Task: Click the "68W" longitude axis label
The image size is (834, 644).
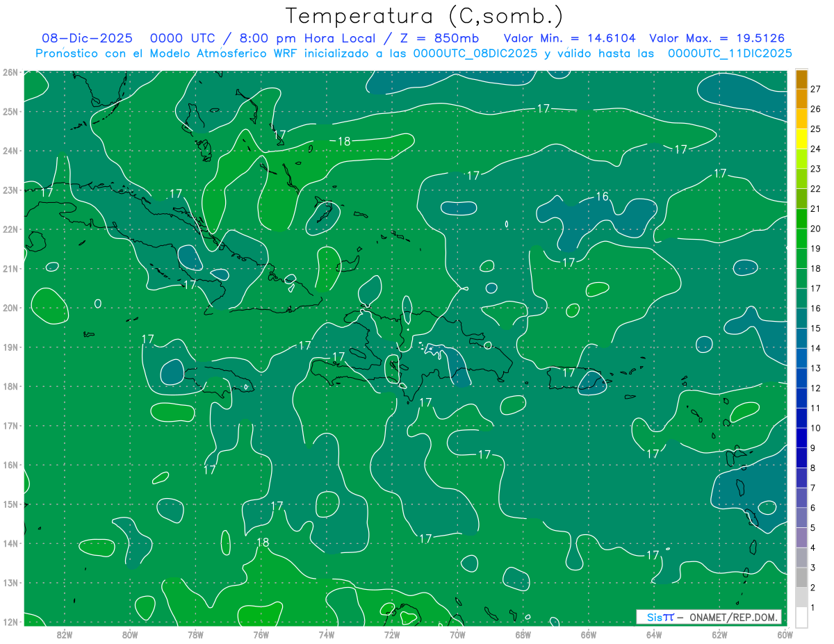Action: (523, 634)
